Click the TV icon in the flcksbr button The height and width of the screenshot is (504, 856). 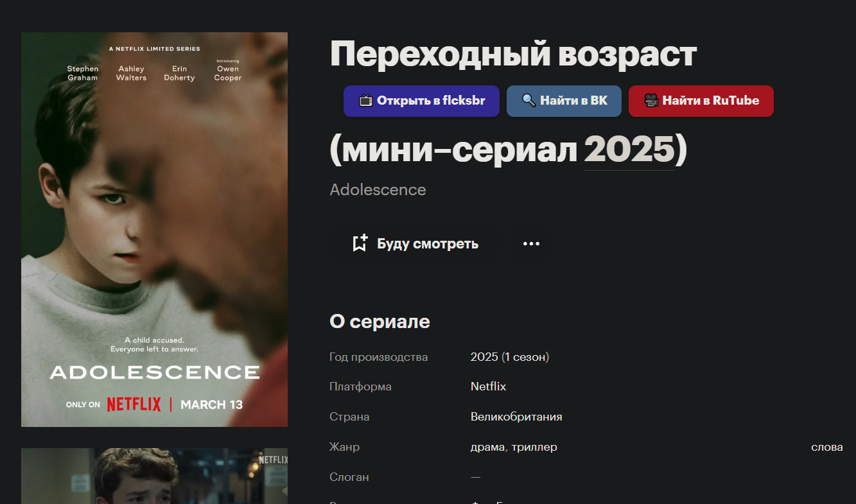click(366, 101)
